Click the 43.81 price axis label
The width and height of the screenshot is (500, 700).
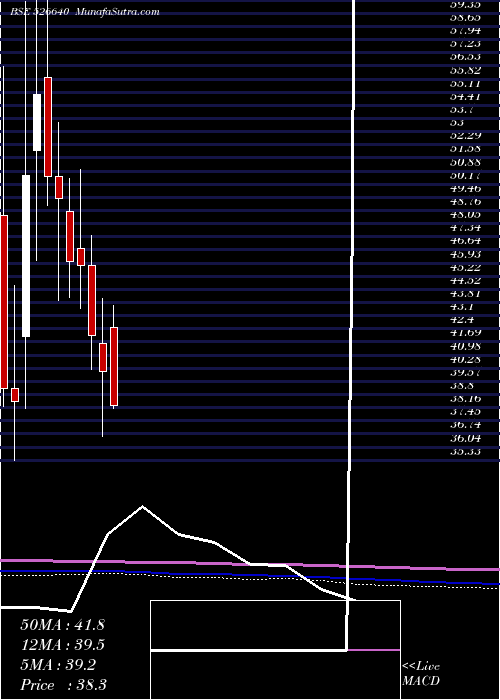465,294
